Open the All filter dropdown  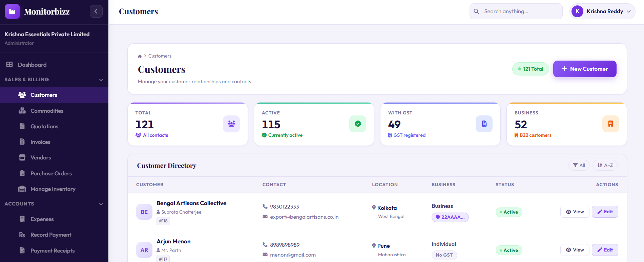pos(579,165)
